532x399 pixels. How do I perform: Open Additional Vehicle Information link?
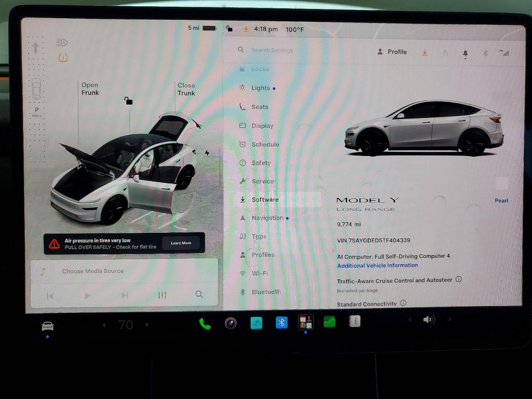pyautogui.click(x=377, y=265)
